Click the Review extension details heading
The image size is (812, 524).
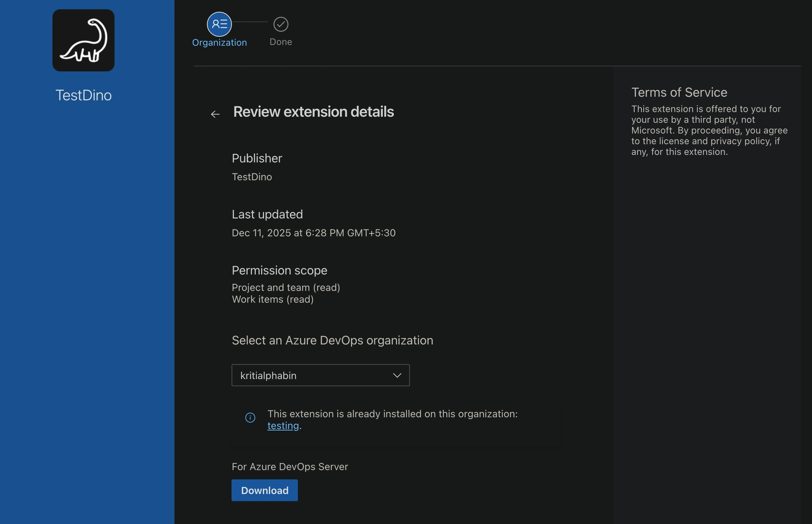pos(313,112)
